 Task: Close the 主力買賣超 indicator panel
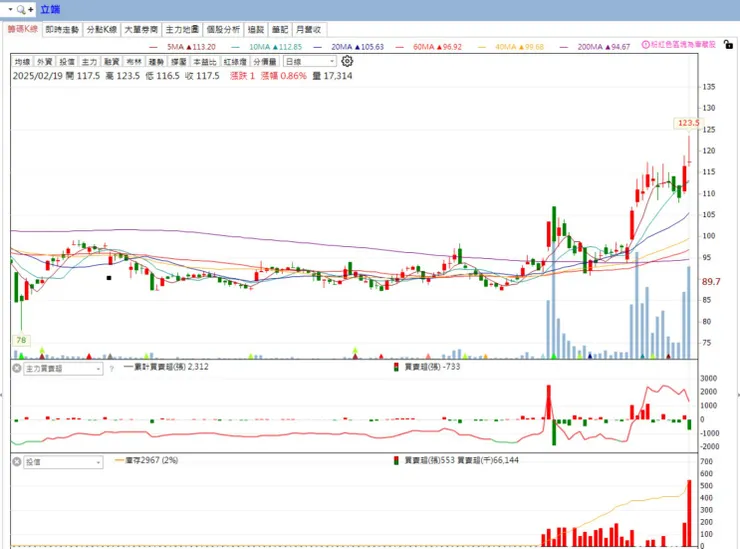pyautogui.click(x=17, y=368)
